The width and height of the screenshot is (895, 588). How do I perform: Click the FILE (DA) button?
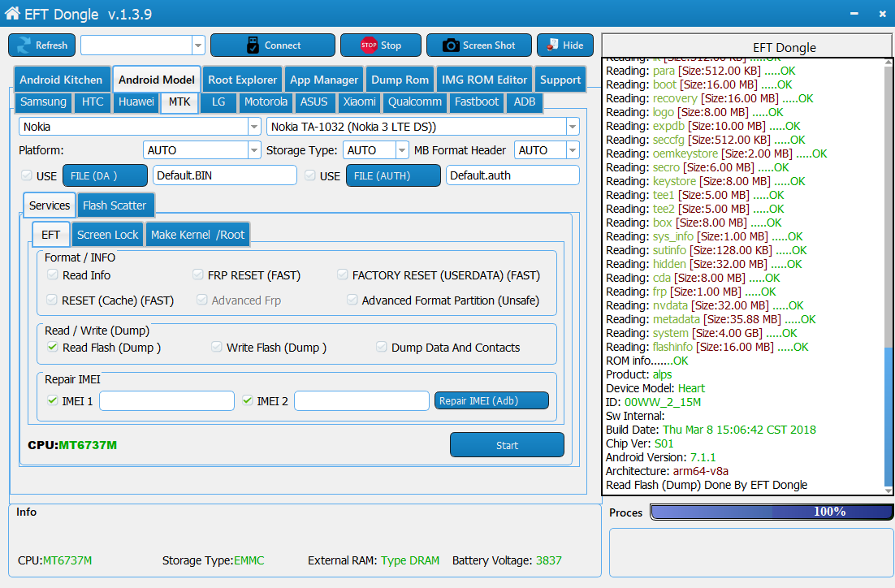[105, 175]
